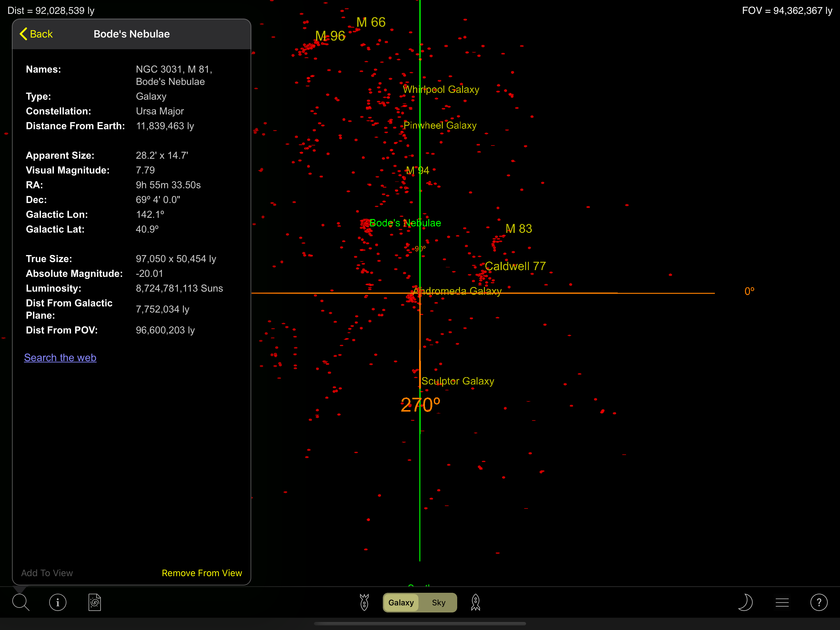Click Search the web link
The image size is (840, 630).
[60, 357]
